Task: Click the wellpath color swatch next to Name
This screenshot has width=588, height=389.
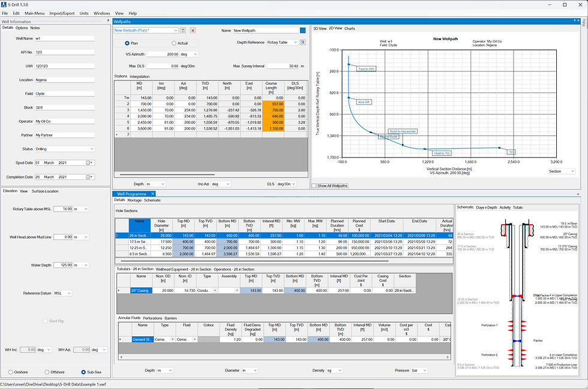Action: pyautogui.click(x=302, y=31)
